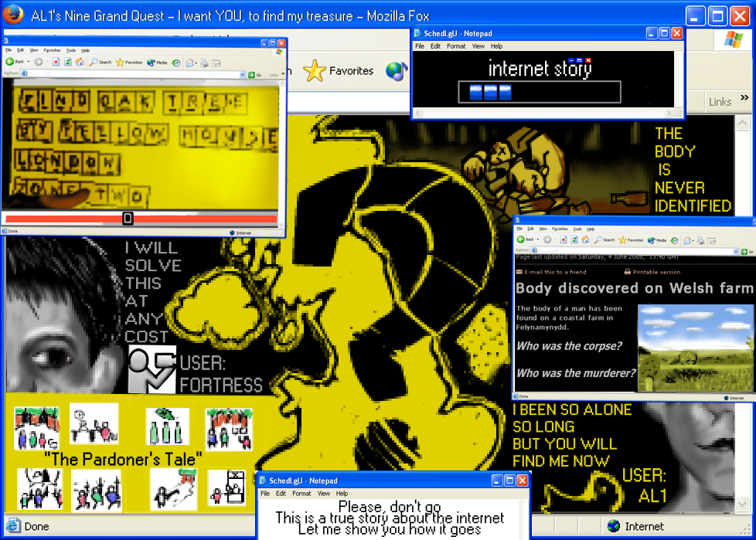Click Home icon in the video browser window

click(x=80, y=62)
